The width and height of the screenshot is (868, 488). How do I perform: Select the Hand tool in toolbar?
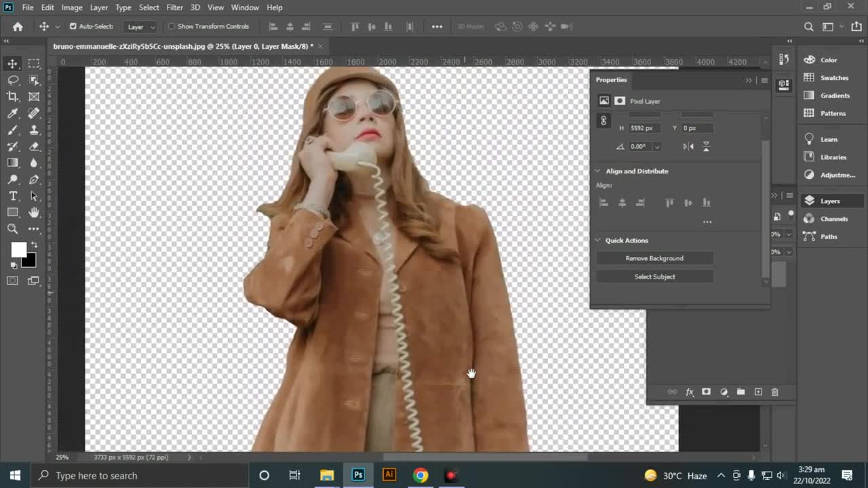(34, 213)
